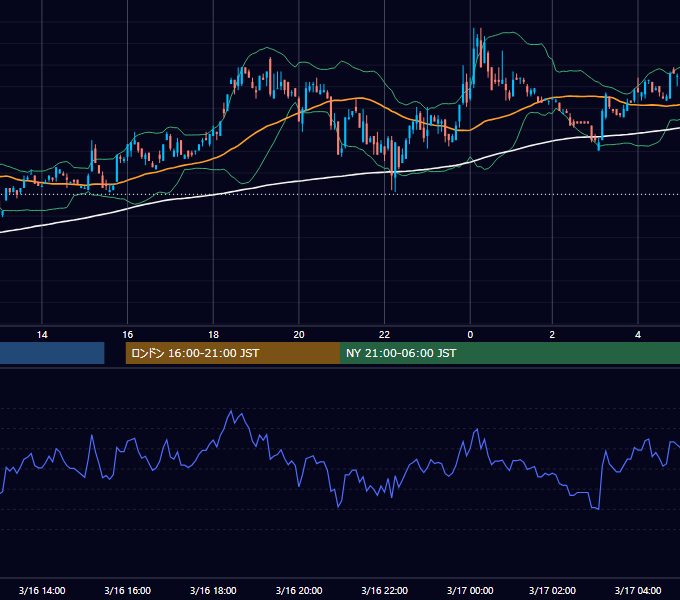The width and height of the screenshot is (680, 600).
Task: Click the 3/16 22:00 date label
Action: click(x=384, y=590)
